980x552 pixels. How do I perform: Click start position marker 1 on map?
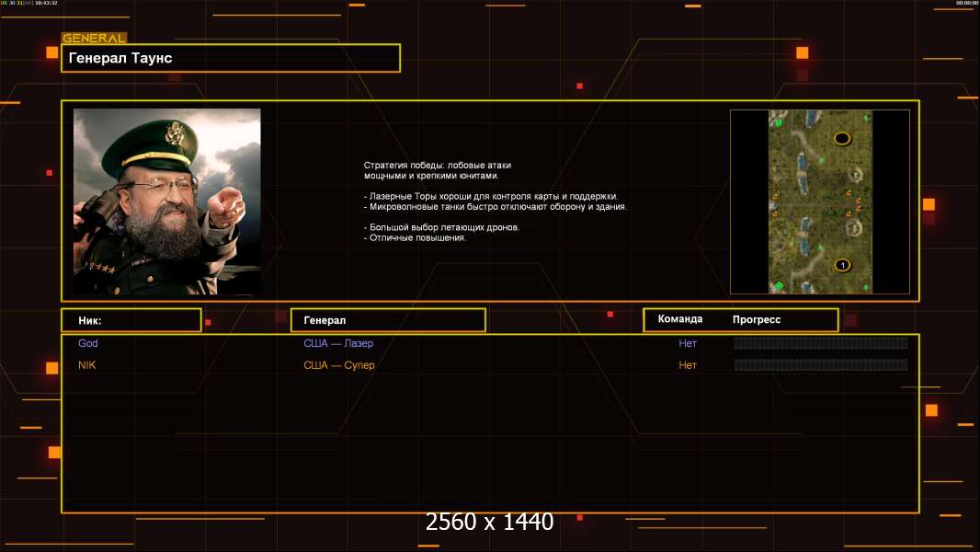pyautogui.click(x=842, y=265)
